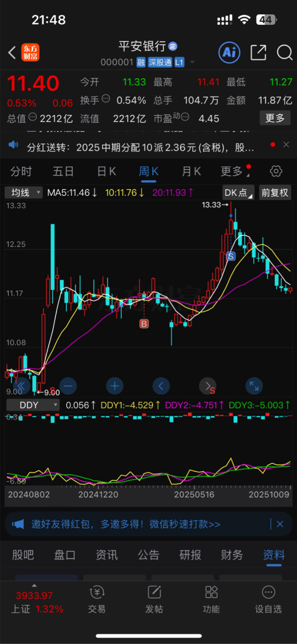Tap the share export icon
Viewport: 297px width, 644px height.
258,52
